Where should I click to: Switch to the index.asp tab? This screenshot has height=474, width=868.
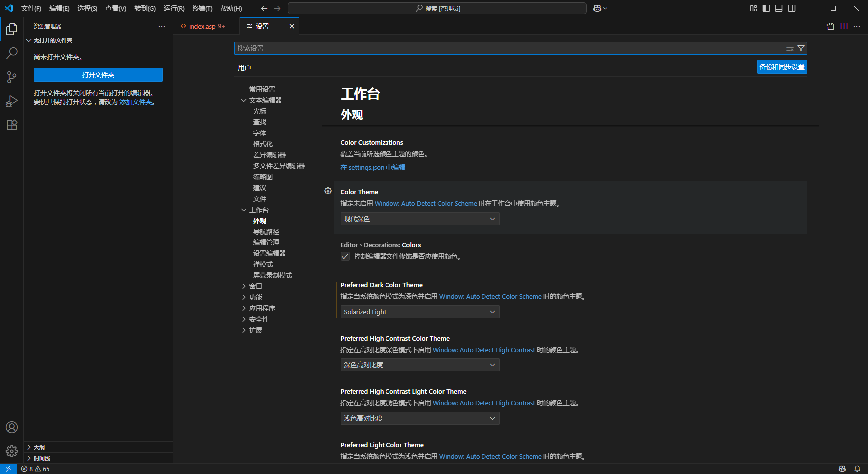202,26
